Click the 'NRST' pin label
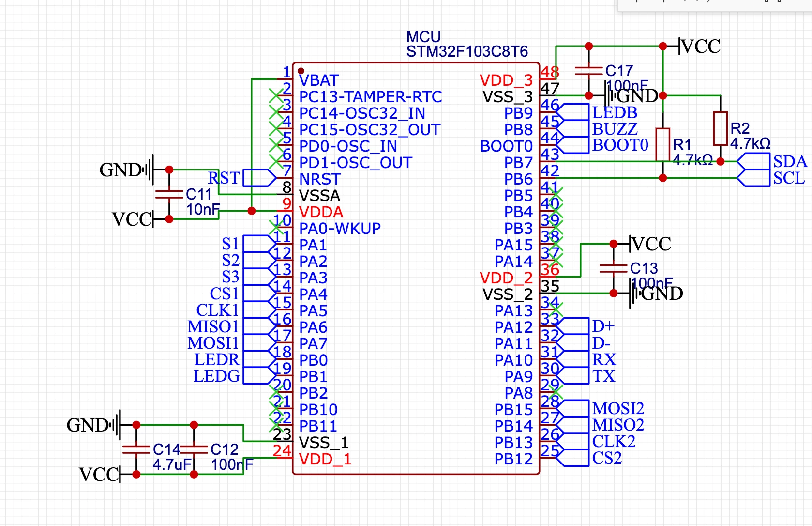Screen dimensions: 812x526 tap(320, 179)
